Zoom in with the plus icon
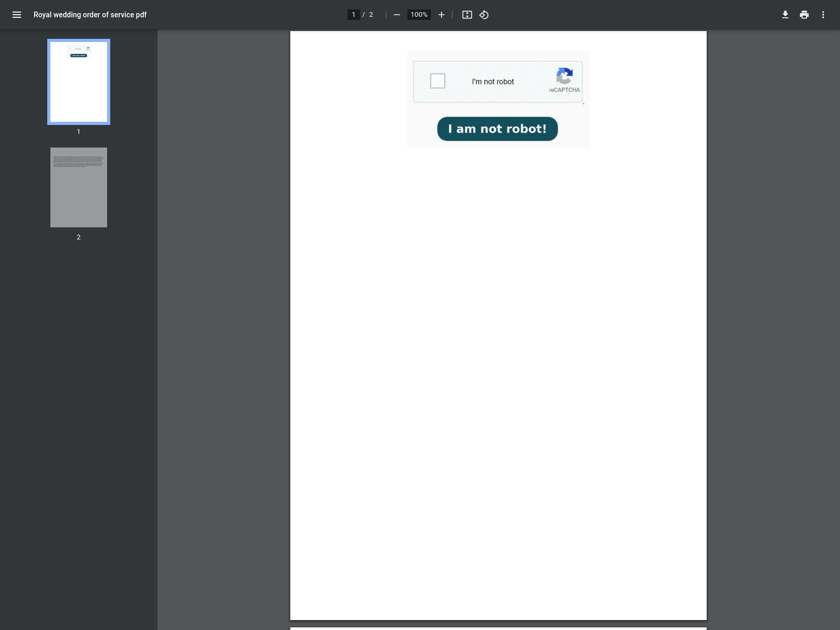 (442, 15)
